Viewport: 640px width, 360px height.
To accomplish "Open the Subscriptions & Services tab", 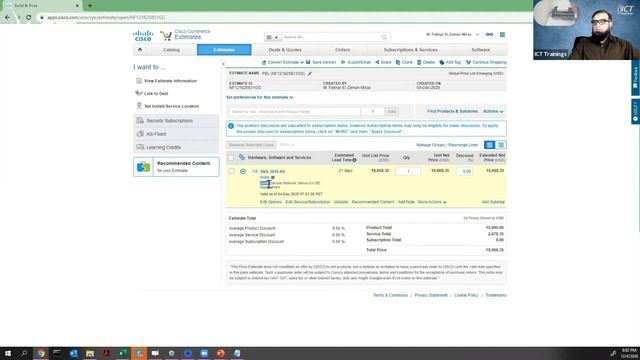I will pyautogui.click(x=410, y=50).
